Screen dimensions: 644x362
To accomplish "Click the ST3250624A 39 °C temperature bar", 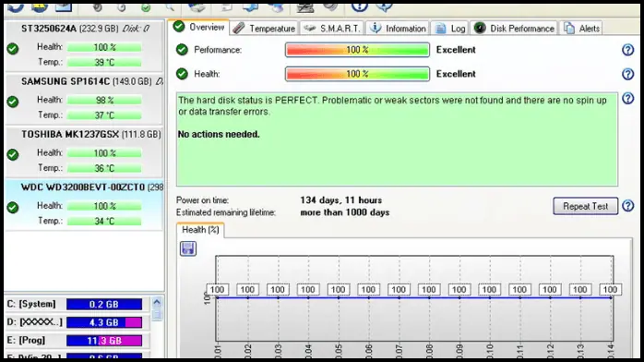I will pos(104,63).
